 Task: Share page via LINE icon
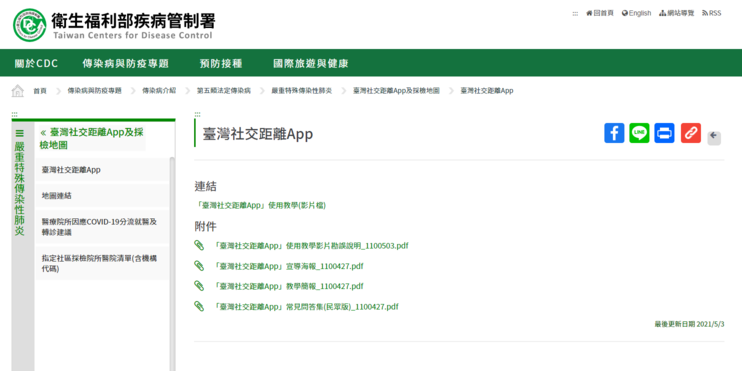639,133
